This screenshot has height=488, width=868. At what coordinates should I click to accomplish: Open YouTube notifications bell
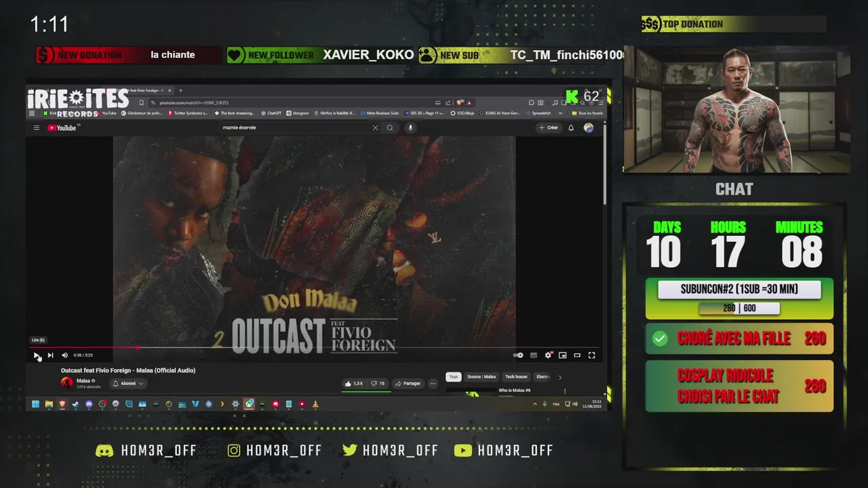(x=571, y=127)
